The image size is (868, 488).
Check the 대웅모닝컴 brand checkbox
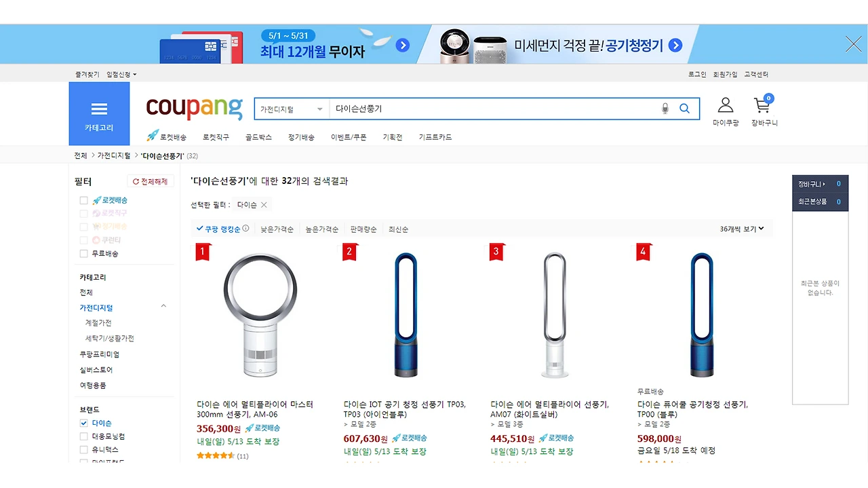(x=84, y=436)
